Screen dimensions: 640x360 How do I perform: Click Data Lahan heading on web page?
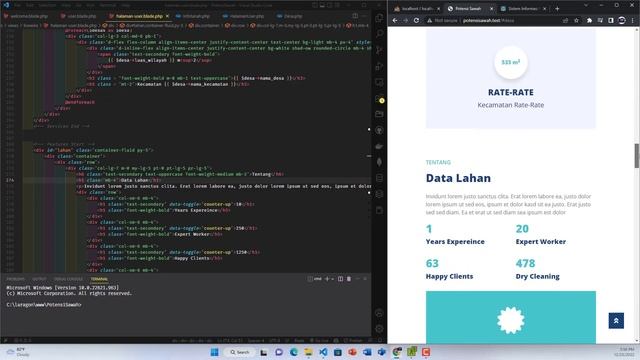coord(458,178)
